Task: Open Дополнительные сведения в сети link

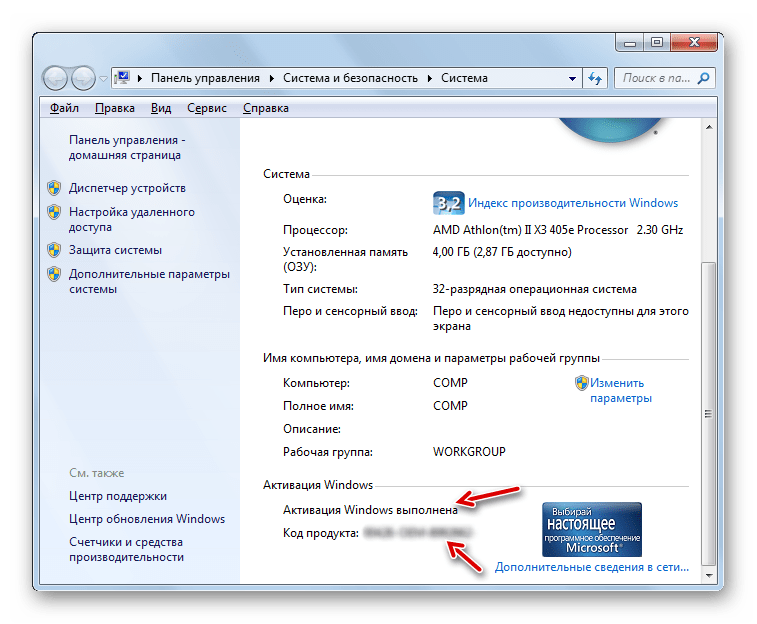Action: point(592,567)
